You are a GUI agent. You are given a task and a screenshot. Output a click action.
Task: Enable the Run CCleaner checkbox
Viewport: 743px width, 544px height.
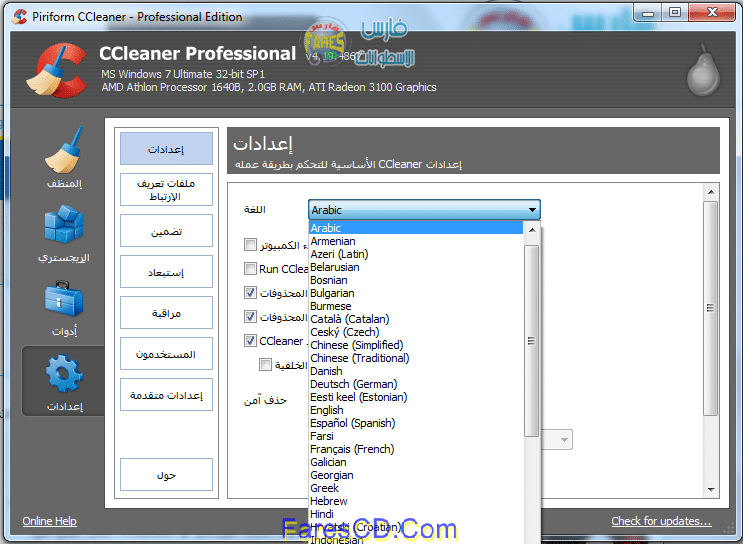(x=250, y=269)
